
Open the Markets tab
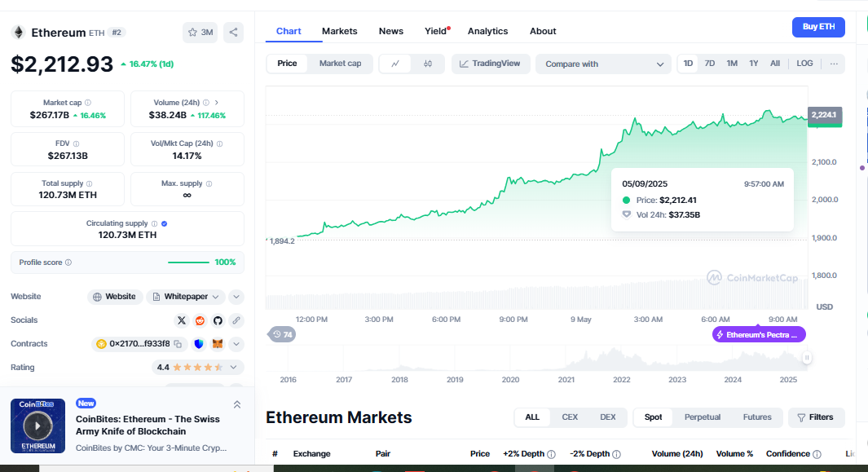click(x=339, y=32)
